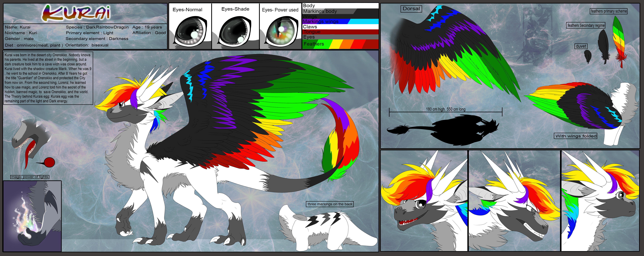This screenshot has width=644, height=256.
Task: Select the 'Diet : omnivore(meat, plant )' line
Action: coord(34,45)
